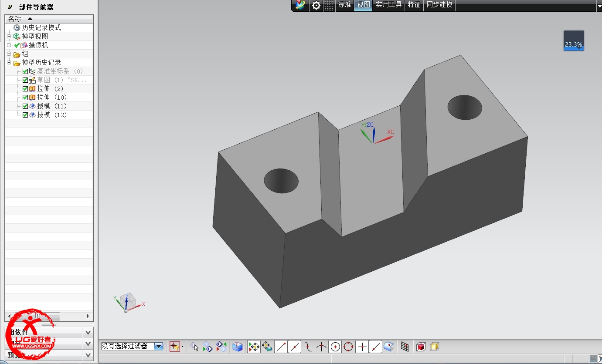Toggle the enable snap points icon
This screenshot has width=602, height=364.
point(254,347)
